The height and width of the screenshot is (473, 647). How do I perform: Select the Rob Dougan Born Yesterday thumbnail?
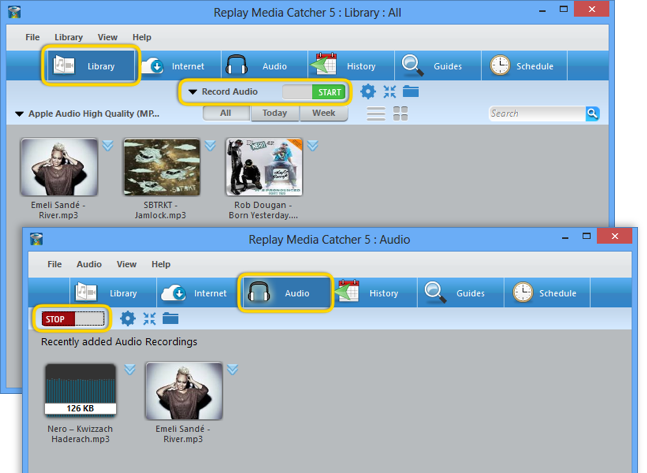(x=264, y=167)
